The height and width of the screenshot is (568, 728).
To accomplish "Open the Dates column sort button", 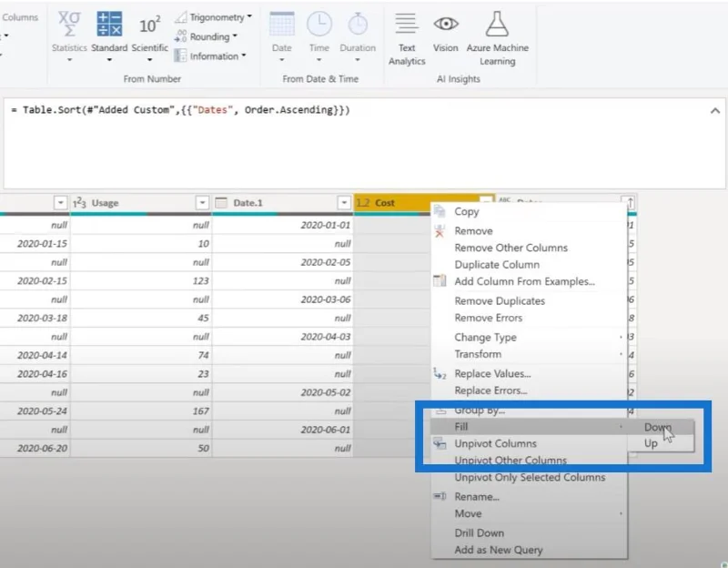I will (630, 203).
